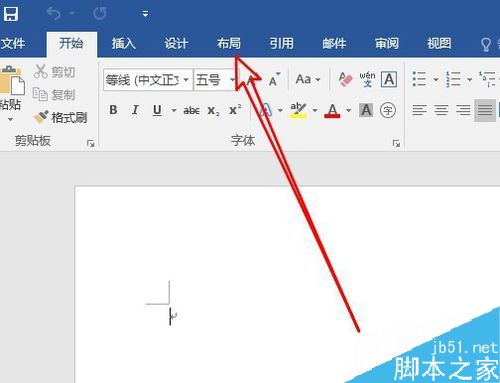The image size is (500, 383).
Task: Customize the Quick Access Toolbar
Action: [x=145, y=14]
